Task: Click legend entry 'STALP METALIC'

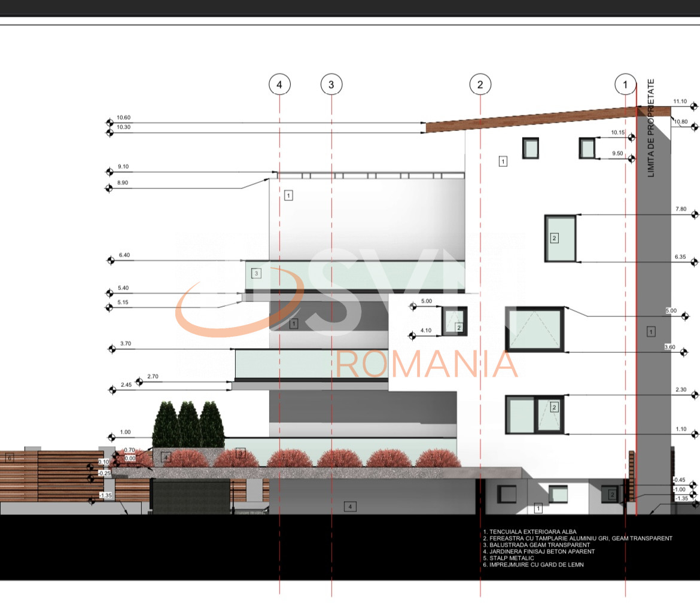Action: pyautogui.click(x=511, y=558)
